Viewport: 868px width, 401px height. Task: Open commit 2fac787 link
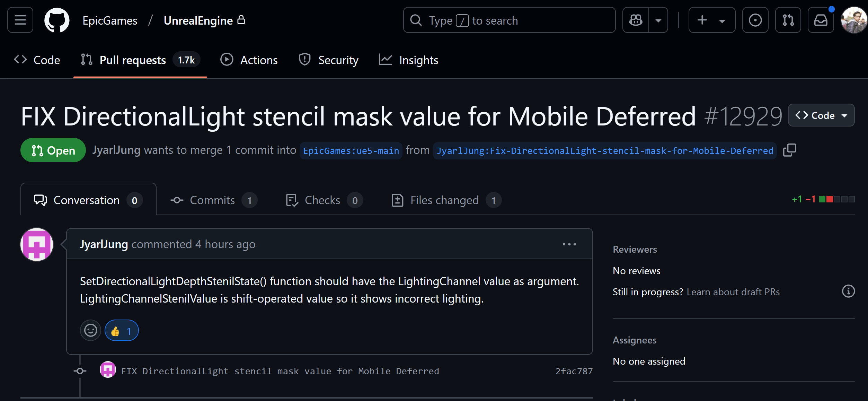[574, 371]
